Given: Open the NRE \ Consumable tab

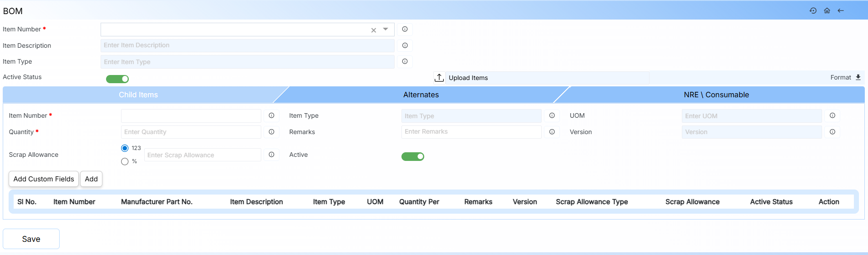Looking at the screenshot, I should click(x=716, y=95).
